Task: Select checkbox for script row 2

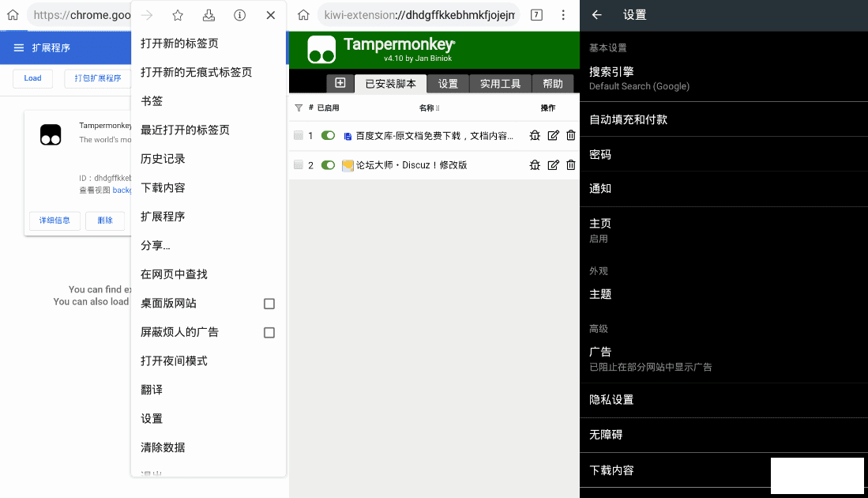Action: 299,164
